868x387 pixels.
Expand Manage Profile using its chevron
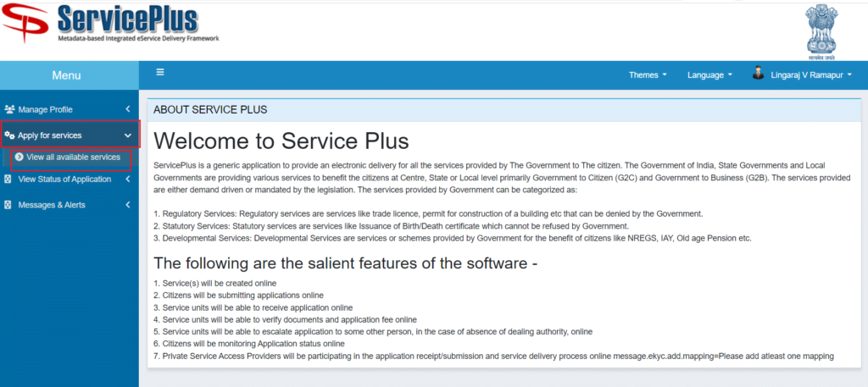(128, 109)
